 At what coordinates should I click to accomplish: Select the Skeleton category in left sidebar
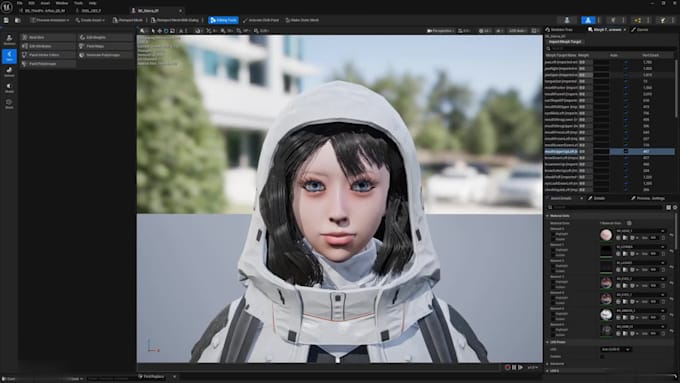pyautogui.click(x=9, y=40)
